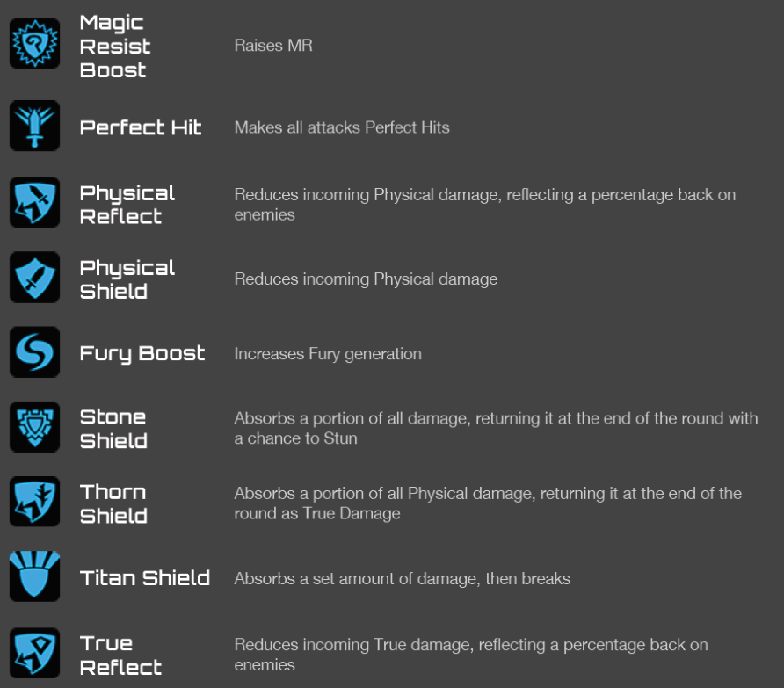
Task: Select the Stone Shield label
Action: pos(113,429)
